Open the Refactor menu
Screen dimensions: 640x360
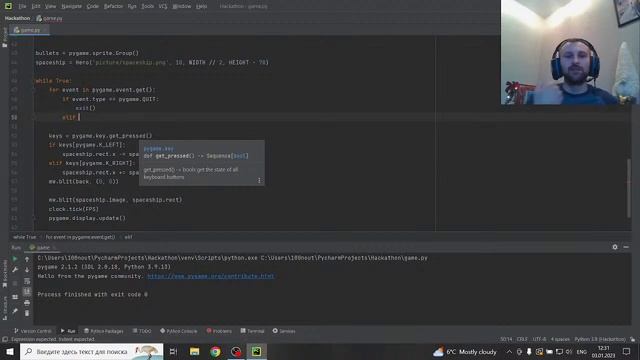click(113, 6)
